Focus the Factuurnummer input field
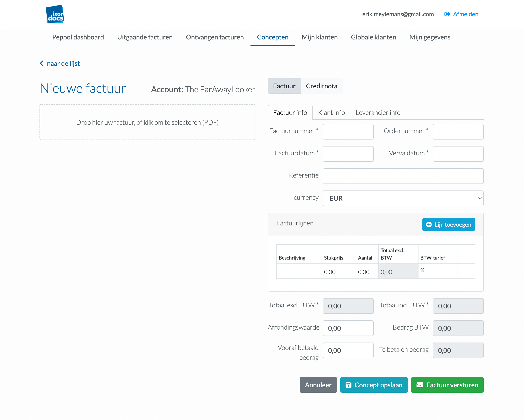The image size is (524, 420). (348, 132)
